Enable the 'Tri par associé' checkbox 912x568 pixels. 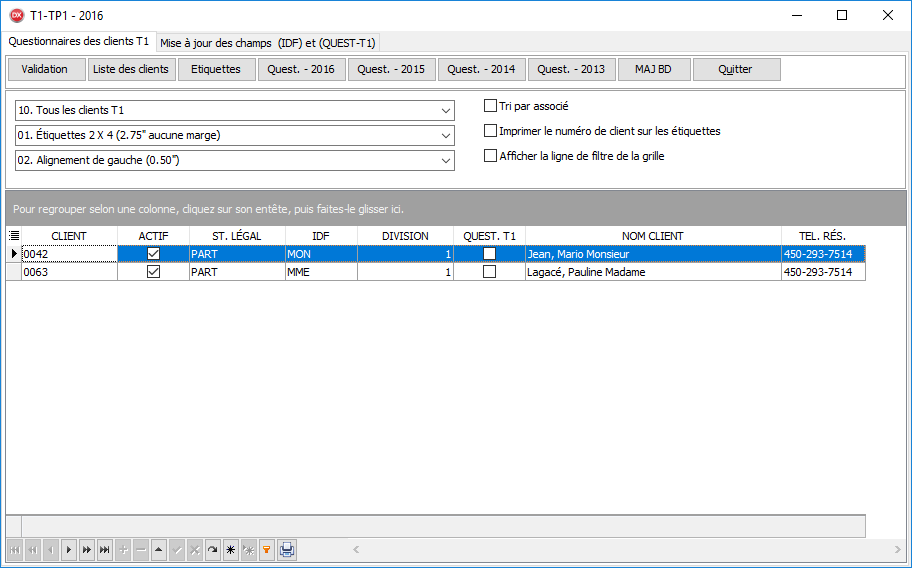490,106
